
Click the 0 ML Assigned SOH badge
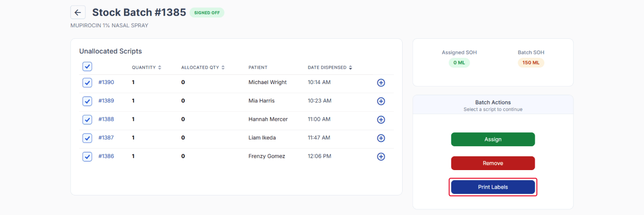pyautogui.click(x=459, y=63)
